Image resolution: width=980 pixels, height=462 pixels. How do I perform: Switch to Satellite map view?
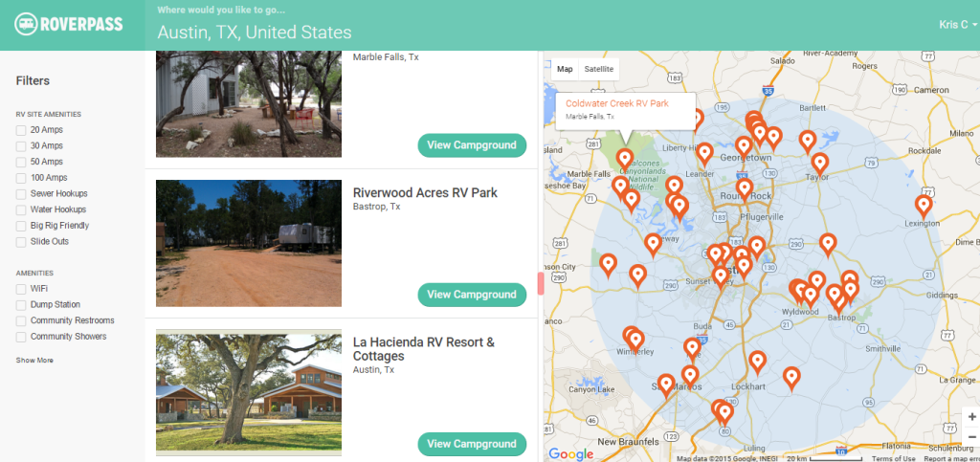(599, 69)
